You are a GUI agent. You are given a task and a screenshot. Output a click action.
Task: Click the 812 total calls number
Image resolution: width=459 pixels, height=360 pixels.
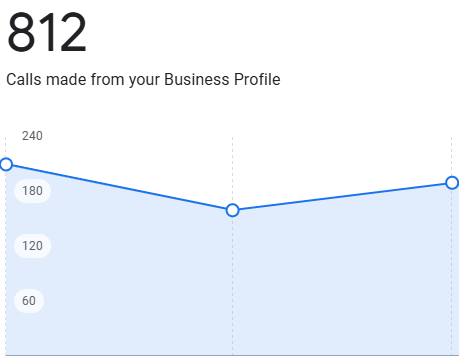47,32
